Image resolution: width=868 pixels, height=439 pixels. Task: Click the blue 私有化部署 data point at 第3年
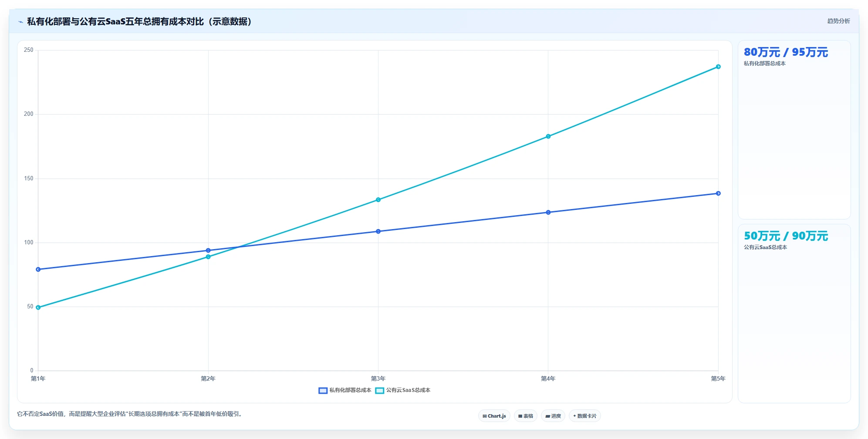click(x=378, y=231)
